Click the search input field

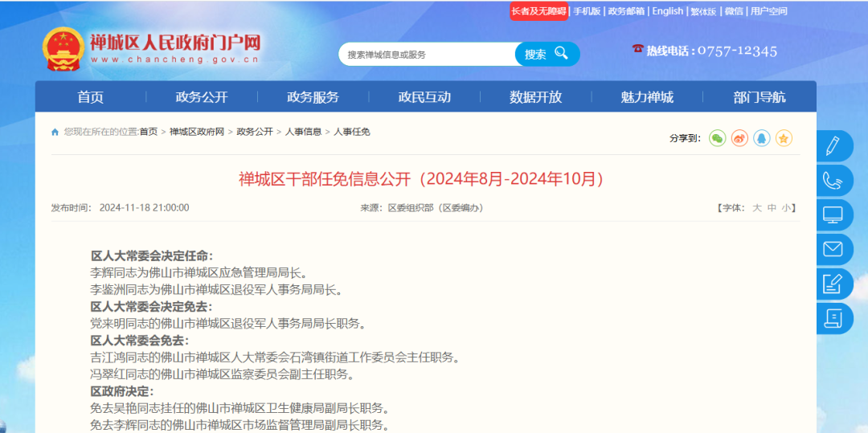426,55
